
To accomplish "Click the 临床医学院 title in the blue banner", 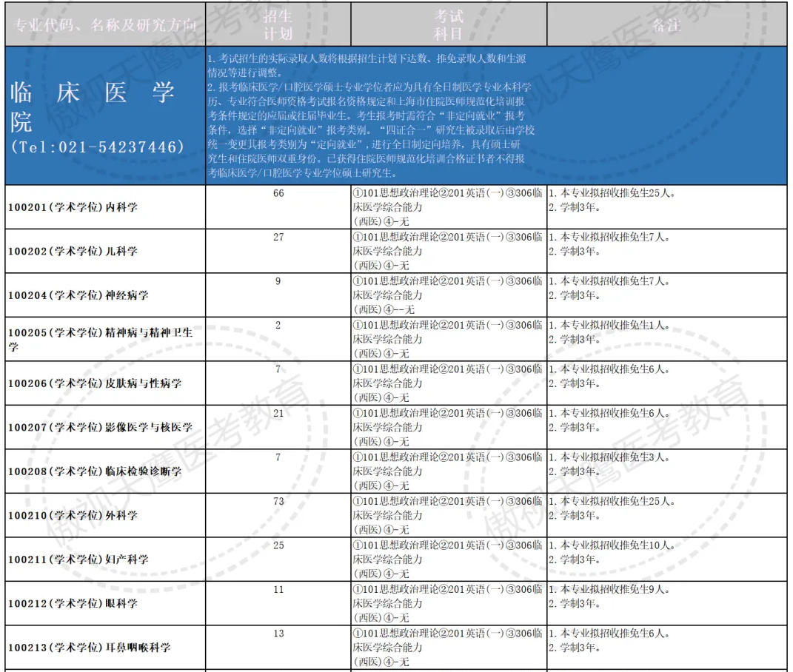I will tap(93, 105).
